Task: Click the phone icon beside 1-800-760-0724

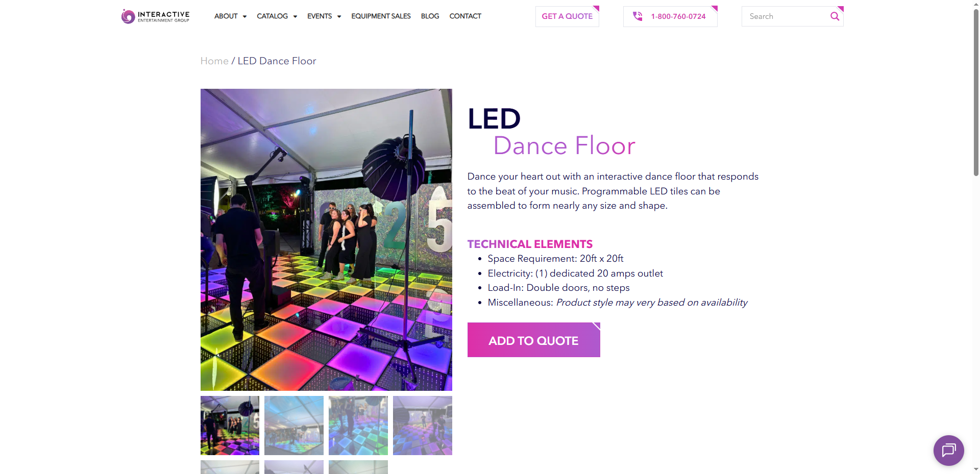Action: (x=638, y=16)
